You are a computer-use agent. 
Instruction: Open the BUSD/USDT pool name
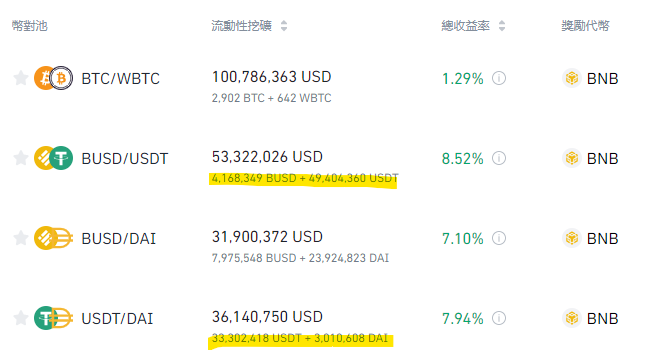click(x=125, y=159)
